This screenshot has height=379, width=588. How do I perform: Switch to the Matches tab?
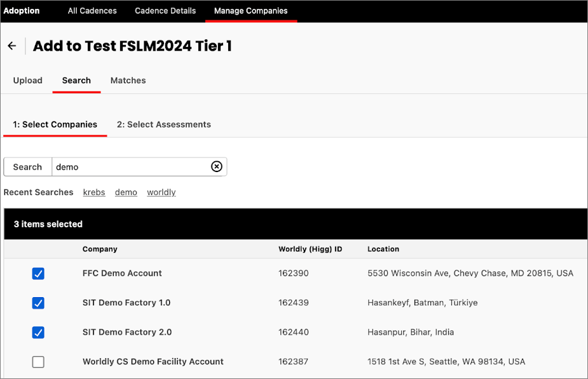(x=128, y=81)
